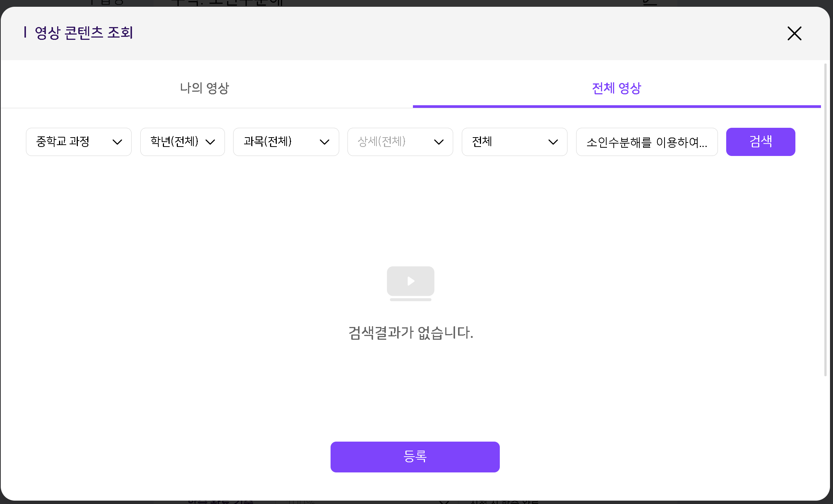Screen dimensions: 833x504
Task: Click the 영상 콘텐츠 조회 title heading
Action: [x=83, y=33]
